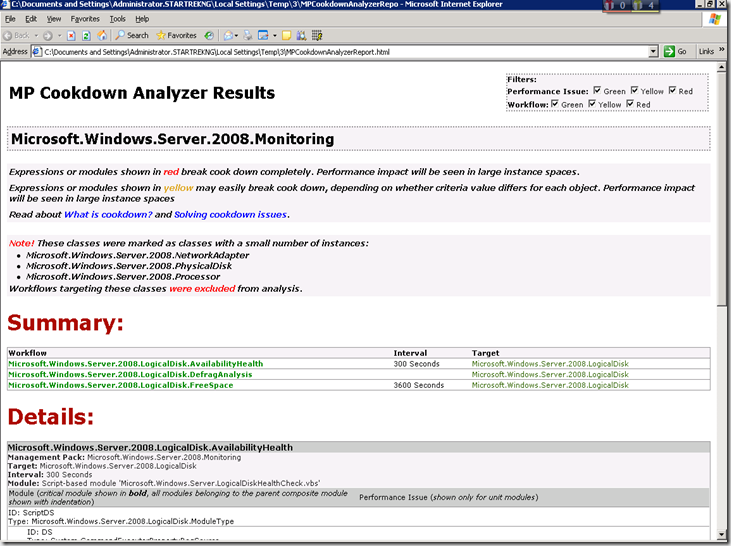Open the File menu
The image size is (731, 546).
click(x=10, y=19)
